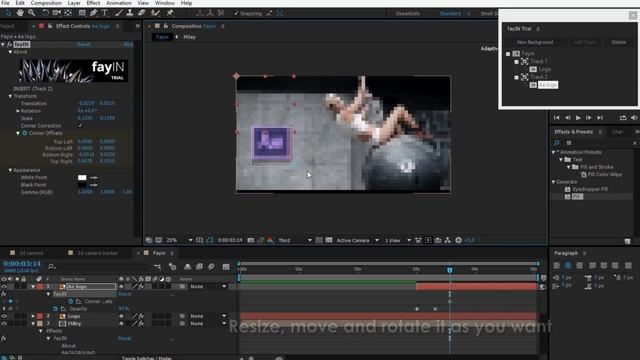
Task: Hide the Miley layer eye
Action: click(4, 323)
